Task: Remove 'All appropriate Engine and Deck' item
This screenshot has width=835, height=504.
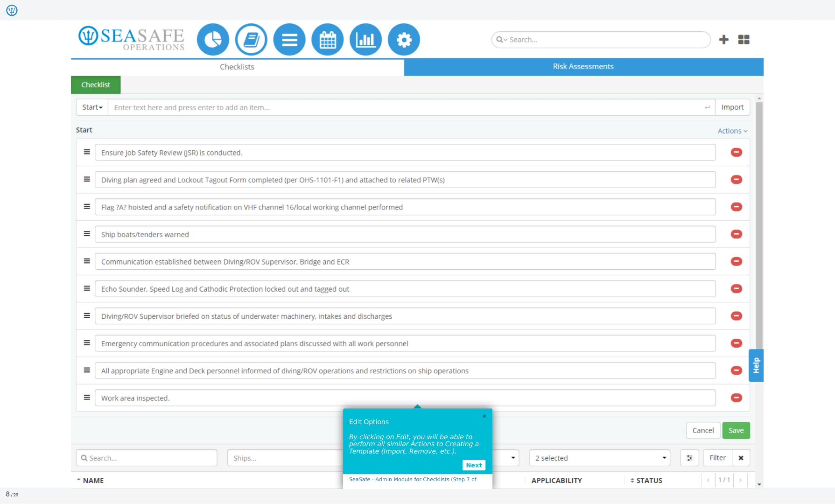Action: [x=737, y=371]
